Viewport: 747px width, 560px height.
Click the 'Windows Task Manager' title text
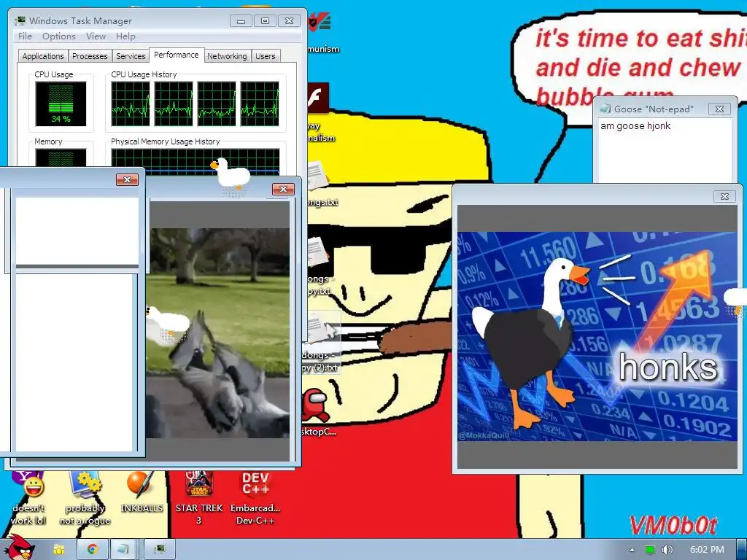pyautogui.click(x=80, y=21)
